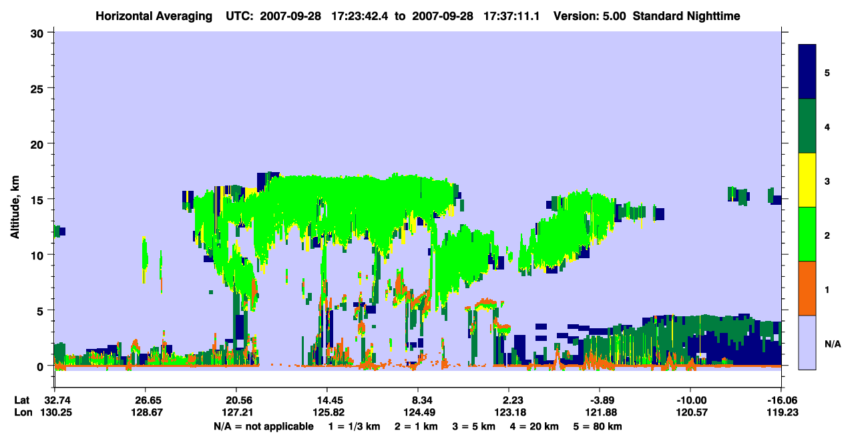Click the longitude value 127.21
The width and height of the screenshot is (868, 445).
point(236,412)
